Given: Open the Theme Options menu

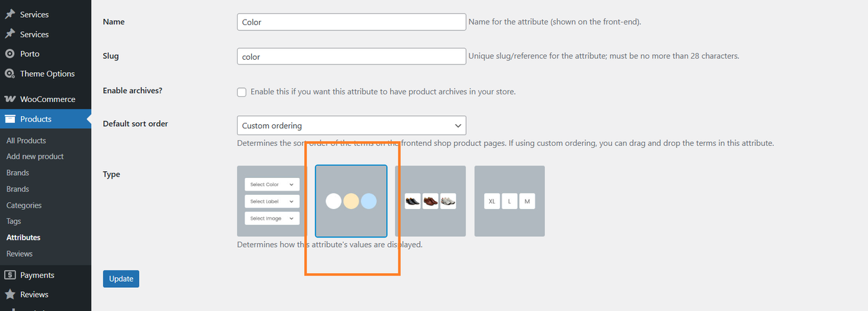Looking at the screenshot, I should tap(45, 73).
